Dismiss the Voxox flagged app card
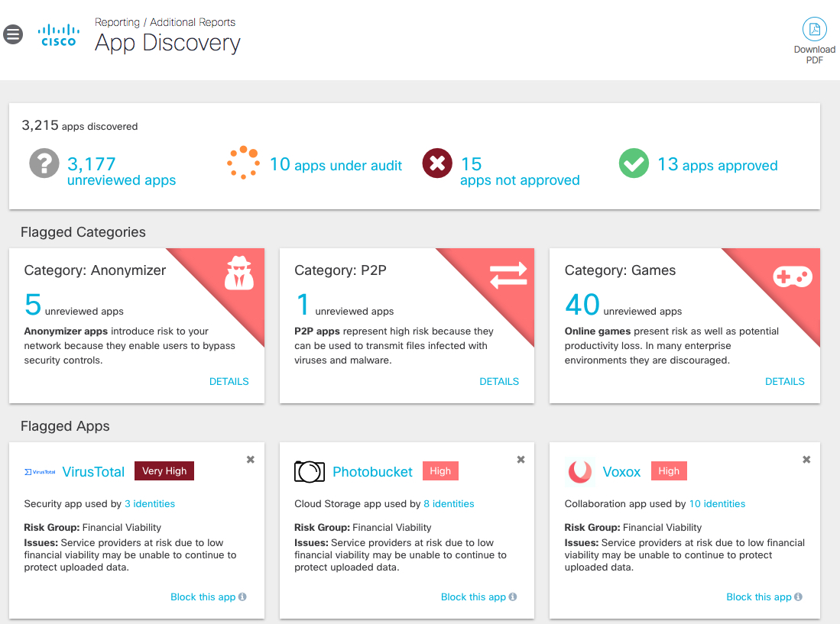 coord(806,460)
